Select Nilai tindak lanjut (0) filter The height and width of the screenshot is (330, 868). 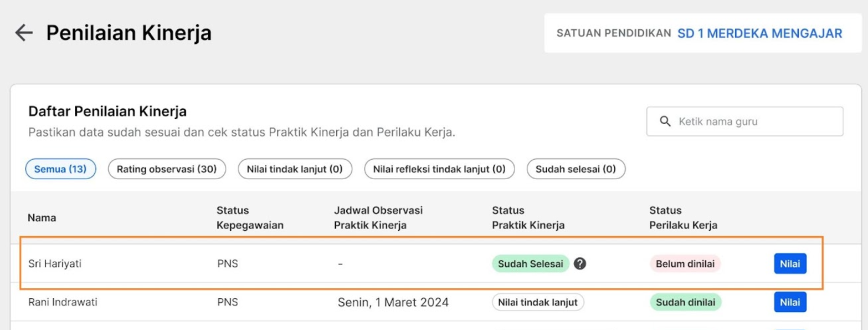point(295,169)
